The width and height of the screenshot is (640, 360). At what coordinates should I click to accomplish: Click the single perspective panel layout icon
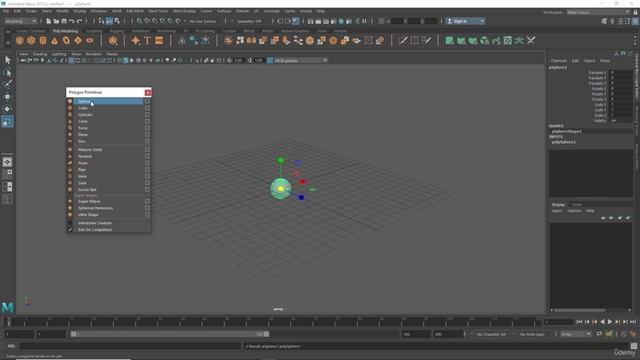(x=7, y=162)
